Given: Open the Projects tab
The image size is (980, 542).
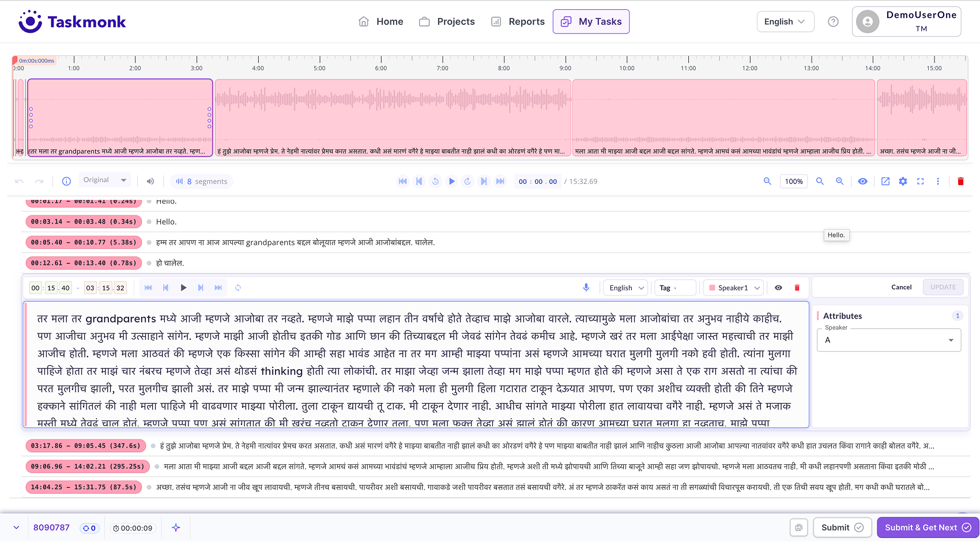Looking at the screenshot, I should 447,21.
